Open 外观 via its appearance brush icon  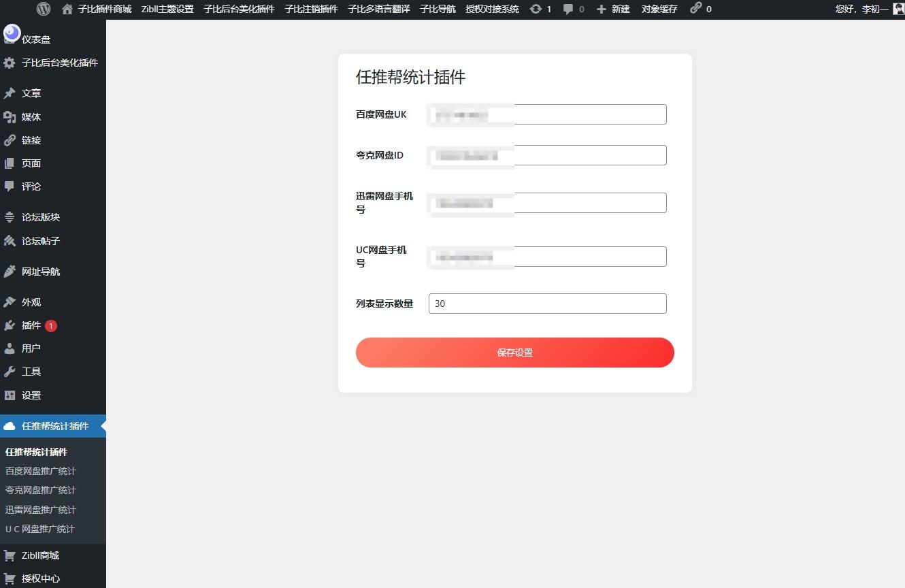coord(10,301)
